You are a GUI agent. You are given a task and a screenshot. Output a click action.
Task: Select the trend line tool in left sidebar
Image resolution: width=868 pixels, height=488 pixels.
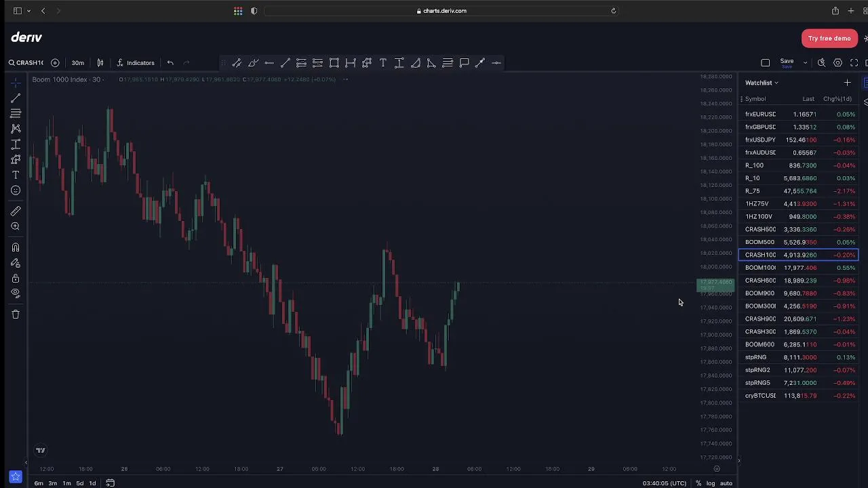[16, 98]
